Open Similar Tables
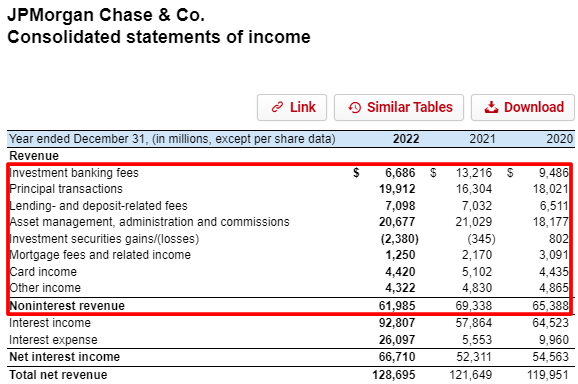The width and height of the screenshot is (578, 384). click(x=399, y=107)
